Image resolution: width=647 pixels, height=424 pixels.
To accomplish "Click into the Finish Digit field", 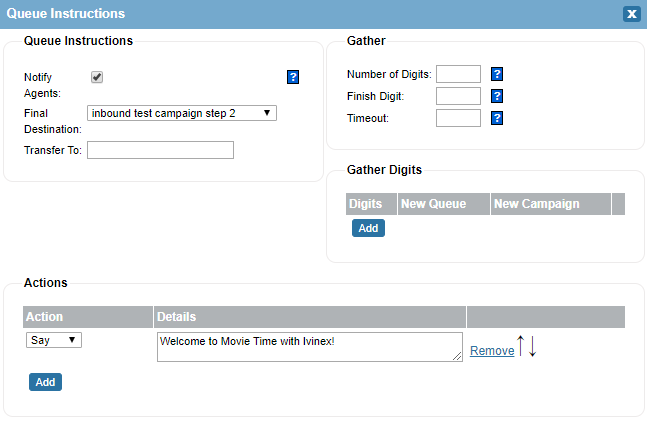I will point(458,96).
